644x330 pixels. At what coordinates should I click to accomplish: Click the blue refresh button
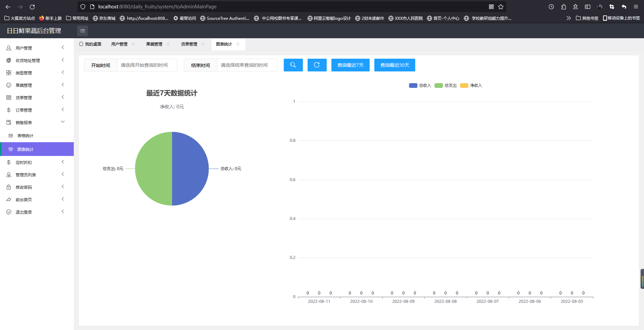[x=317, y=65]
